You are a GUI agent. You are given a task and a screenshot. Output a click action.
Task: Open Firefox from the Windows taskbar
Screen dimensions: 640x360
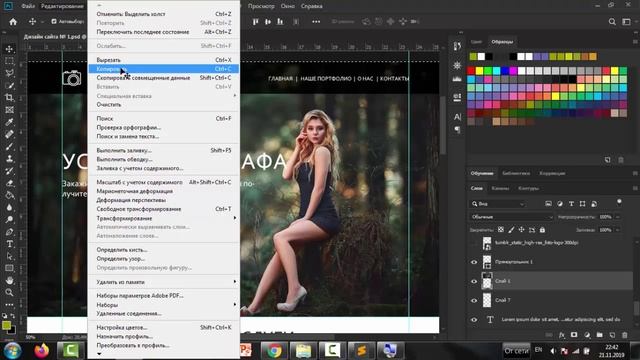point(42,351)
